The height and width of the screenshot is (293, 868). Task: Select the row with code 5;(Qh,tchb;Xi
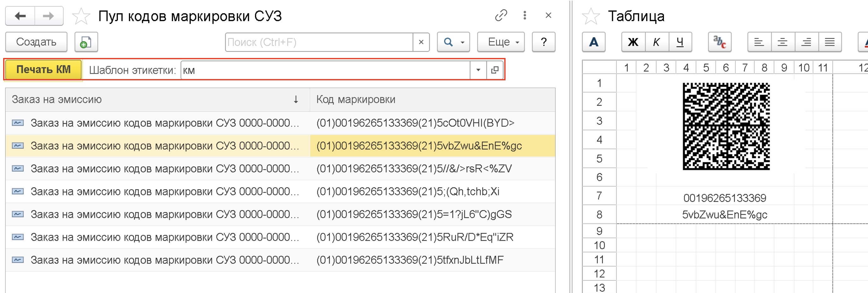coord(280,192)
